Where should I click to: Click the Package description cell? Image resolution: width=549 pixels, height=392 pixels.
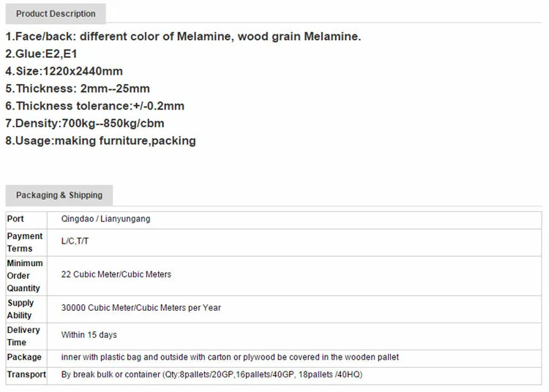[230, 357]
